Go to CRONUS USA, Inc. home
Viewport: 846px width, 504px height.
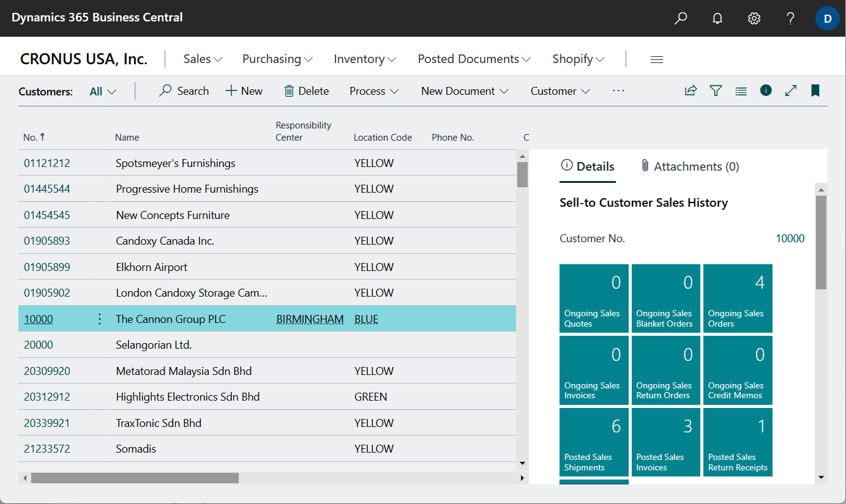[84, 59]
